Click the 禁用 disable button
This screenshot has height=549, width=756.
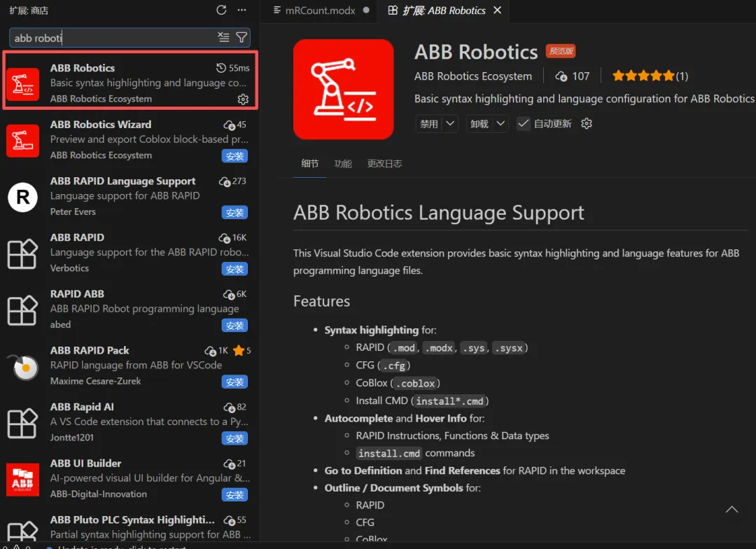pyautogui.click(x=429, y=124)
